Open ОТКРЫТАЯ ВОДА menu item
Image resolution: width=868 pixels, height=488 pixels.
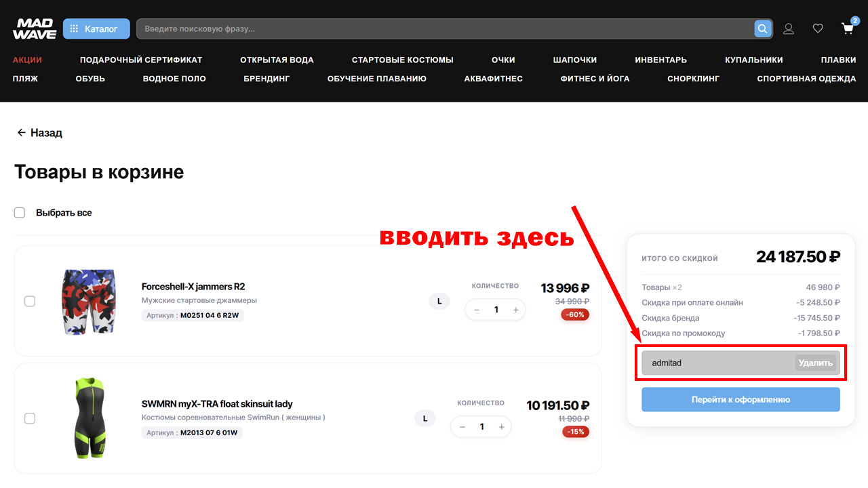click(x=277, y=60)
